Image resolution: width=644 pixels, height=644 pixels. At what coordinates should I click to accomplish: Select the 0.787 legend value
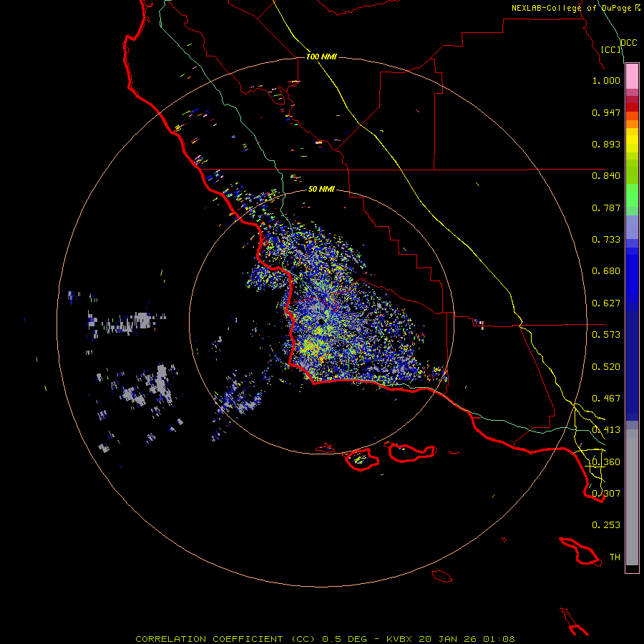(x=606, y=208)
